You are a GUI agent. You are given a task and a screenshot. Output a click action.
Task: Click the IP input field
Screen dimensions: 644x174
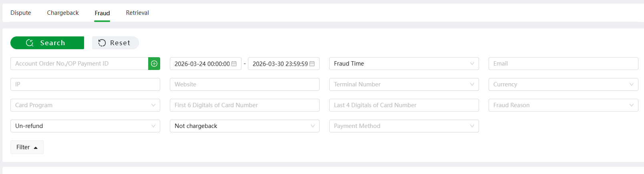[85, 84]
